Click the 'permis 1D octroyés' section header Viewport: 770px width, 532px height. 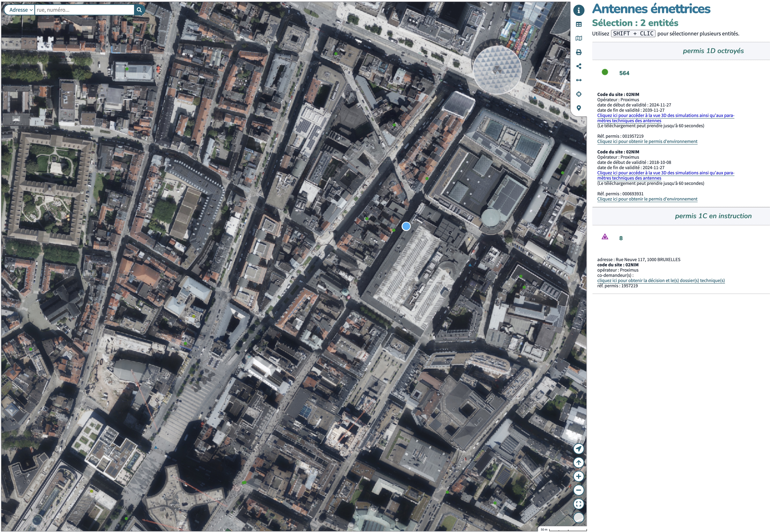pos(713,51)
